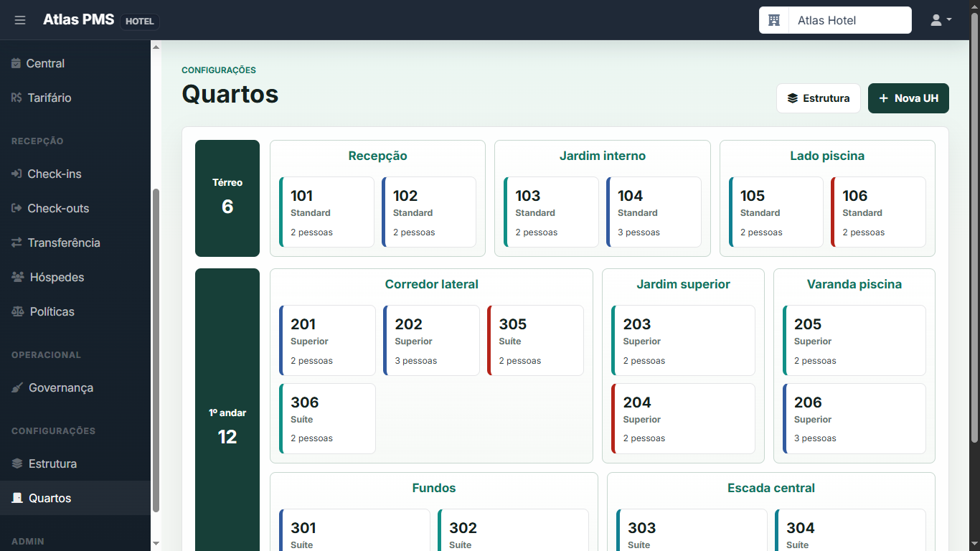The image size is (980, 551).
Task: Click sidebar scrollbar up arrow
Action: coord(156,47)
